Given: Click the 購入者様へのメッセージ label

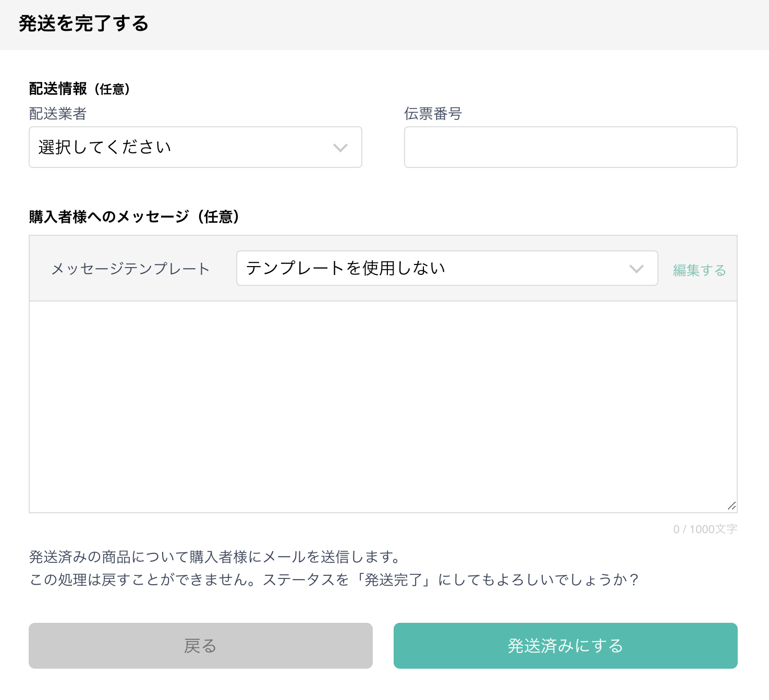Looking at the screenshot, I should tap(135, 216).
